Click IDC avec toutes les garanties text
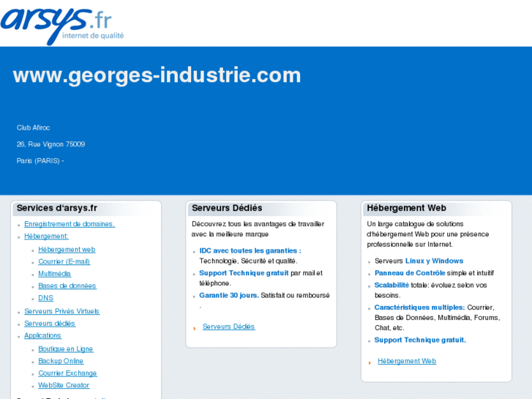This screenshot has width=532, height=399. [x=250, y=251]
